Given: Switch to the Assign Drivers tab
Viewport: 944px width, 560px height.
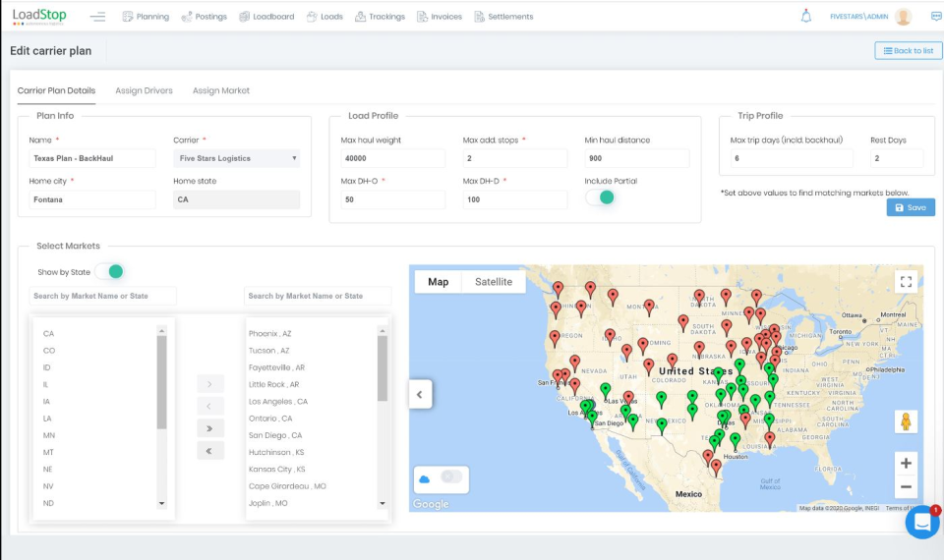Looking at the screenshot, I should 144,90.
